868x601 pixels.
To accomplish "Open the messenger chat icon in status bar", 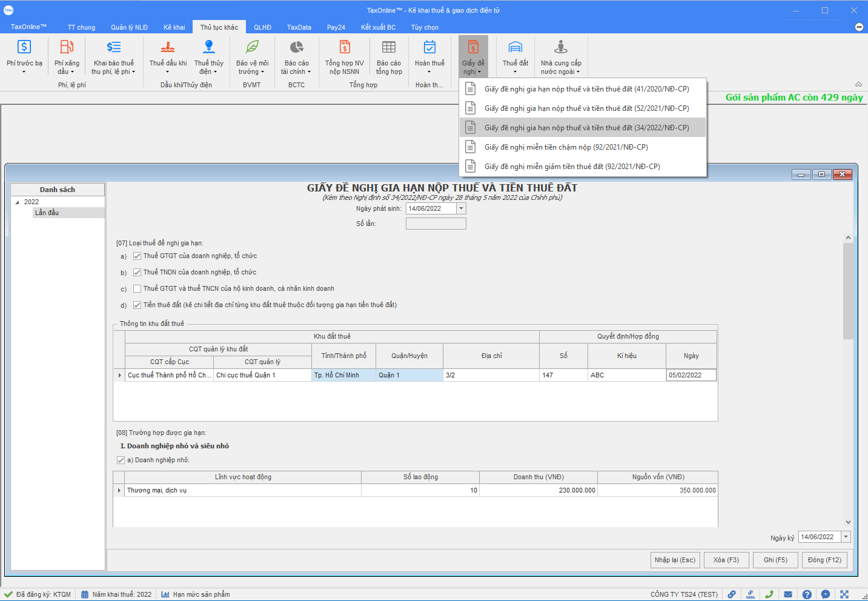I will tap(826, 594).
